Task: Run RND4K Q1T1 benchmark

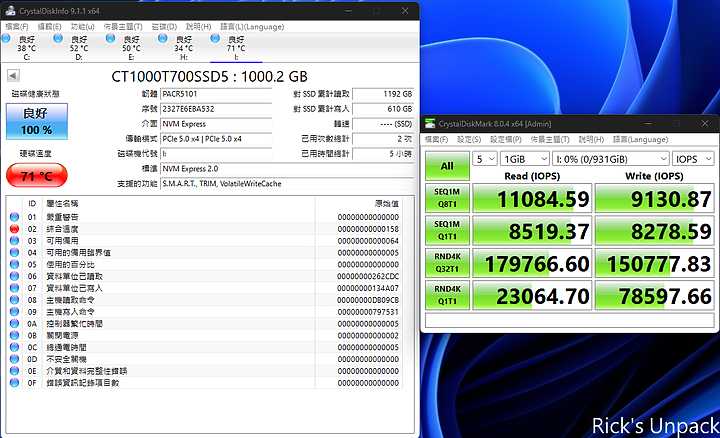Action: tap(447, 295)
